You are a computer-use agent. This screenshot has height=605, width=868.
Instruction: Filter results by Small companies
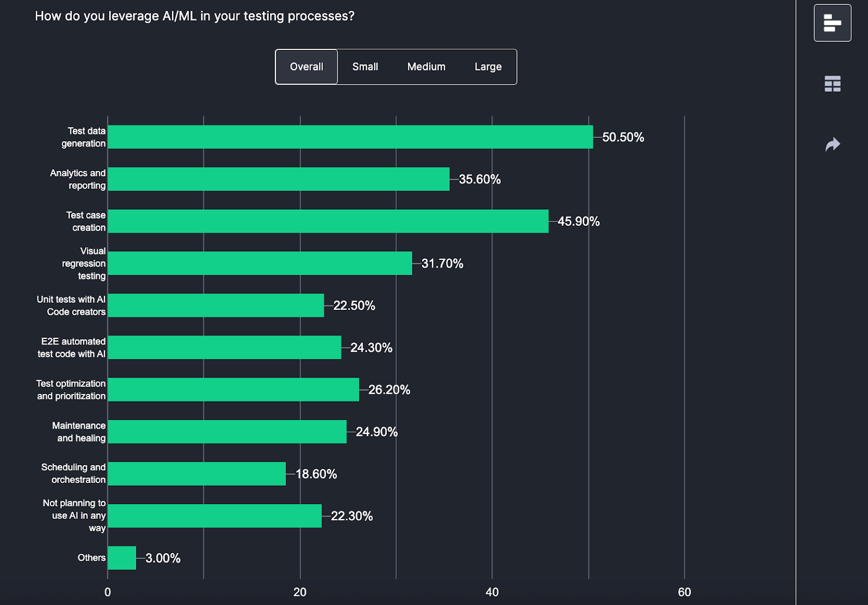[365, 66]
